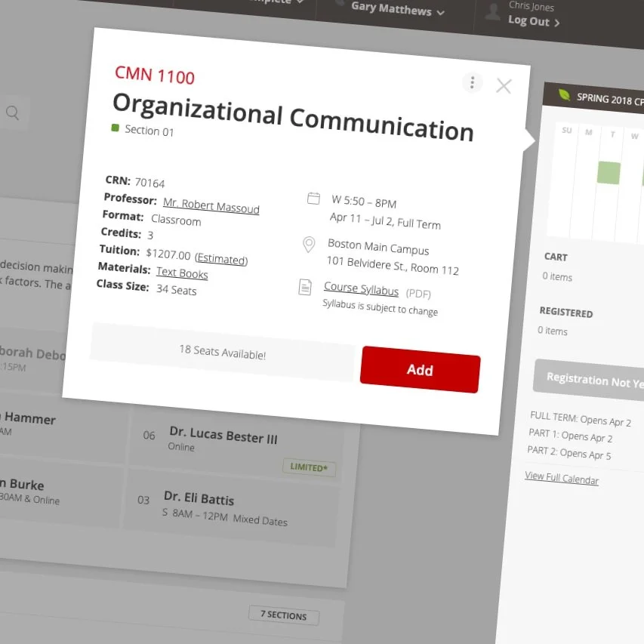Click the green Section 01 status indicator

tap(116, 128)
